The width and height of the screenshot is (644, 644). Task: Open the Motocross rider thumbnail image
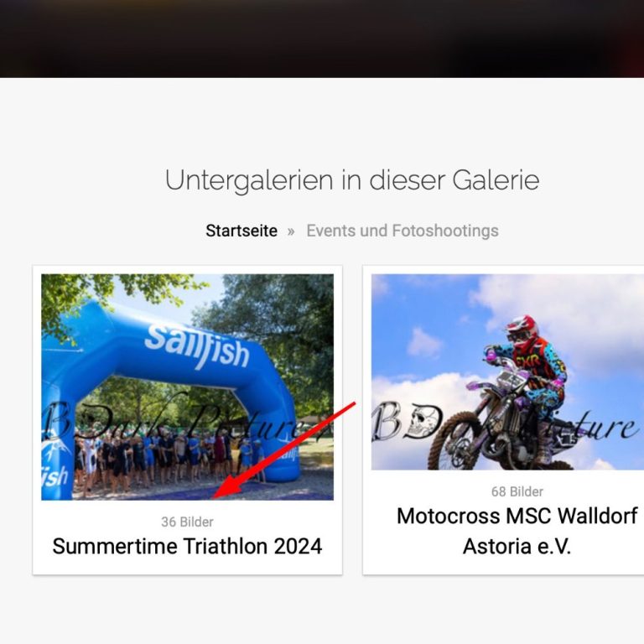pos(507,371)
